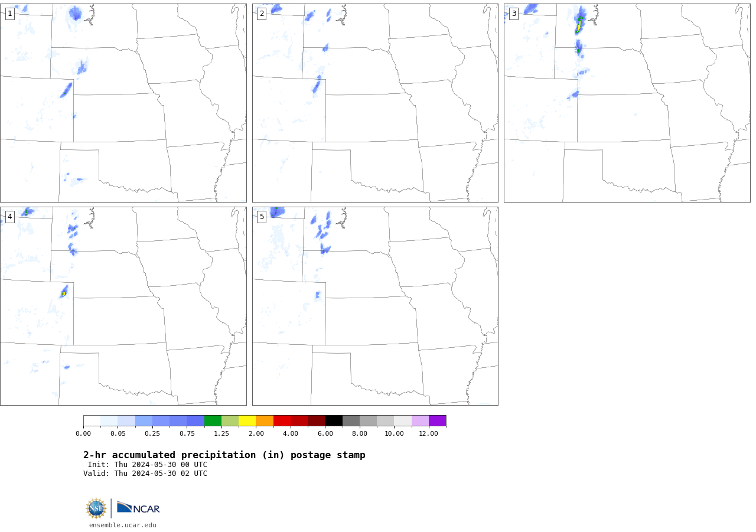
Task: Click the number label on panel 4
Action: [9, 217]
